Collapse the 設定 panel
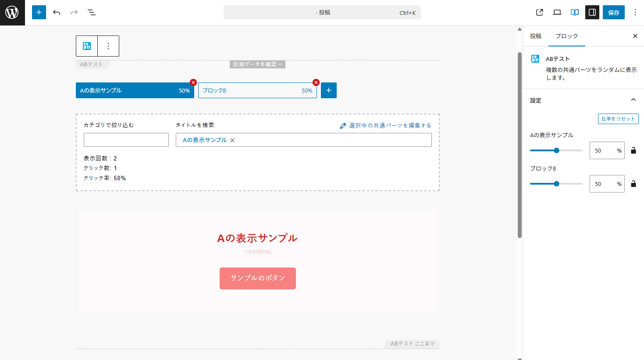644x360 pixels. pyautogui.click(x=633, y=100)
